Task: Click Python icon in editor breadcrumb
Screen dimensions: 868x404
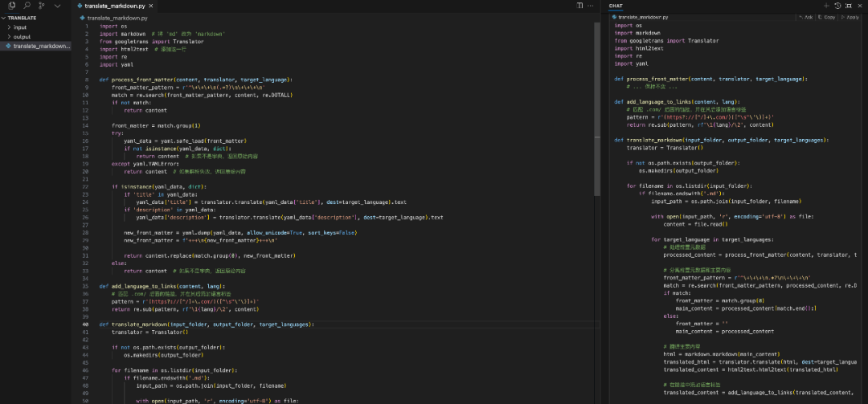Action: [83, 18]
